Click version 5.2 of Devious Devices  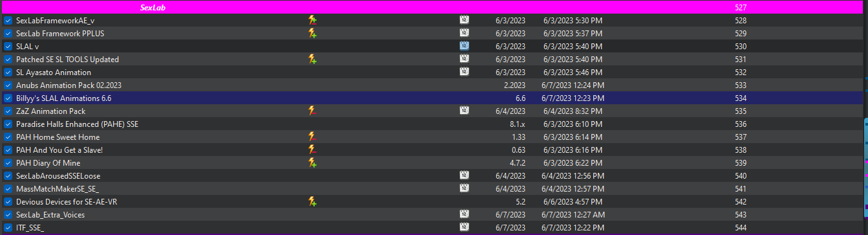pos(520,202)
